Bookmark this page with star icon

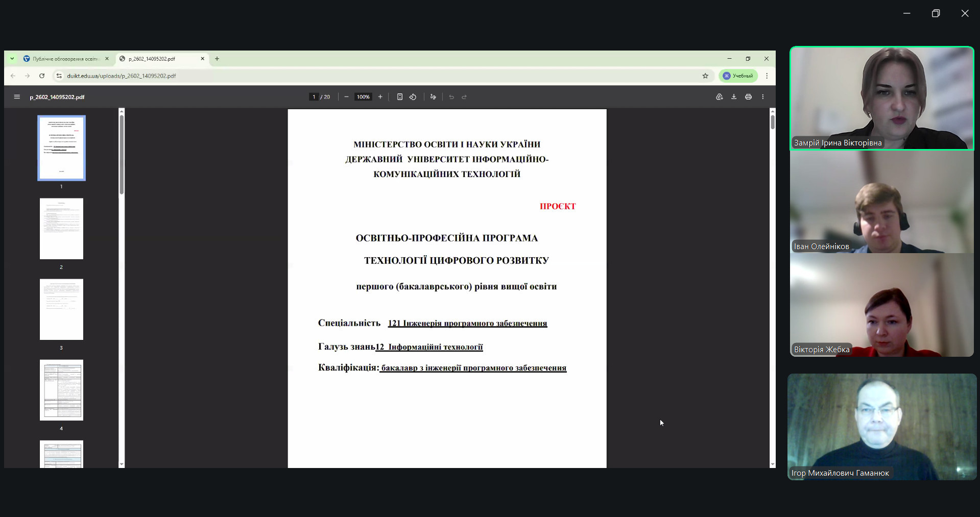click(x=705, y=76)
